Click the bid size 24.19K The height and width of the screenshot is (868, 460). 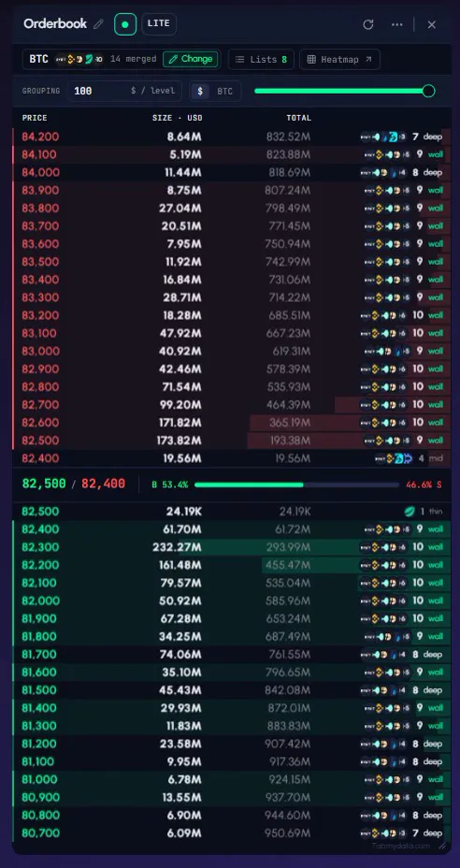click(x=184, y=512)
